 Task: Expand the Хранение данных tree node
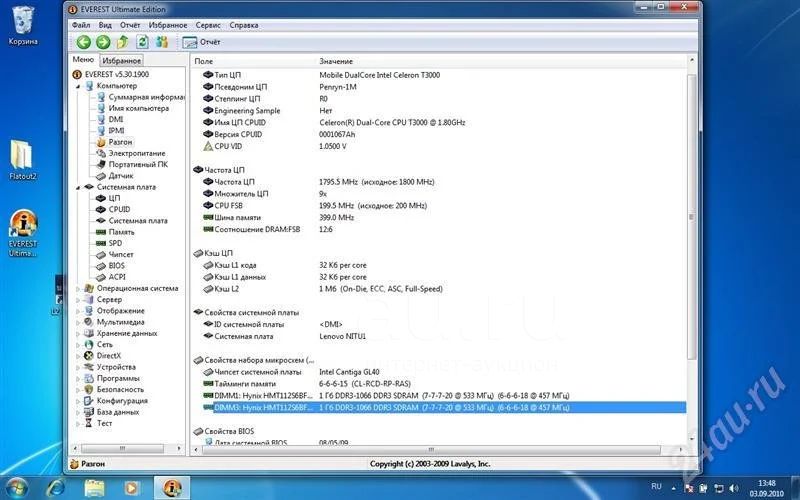78,334
